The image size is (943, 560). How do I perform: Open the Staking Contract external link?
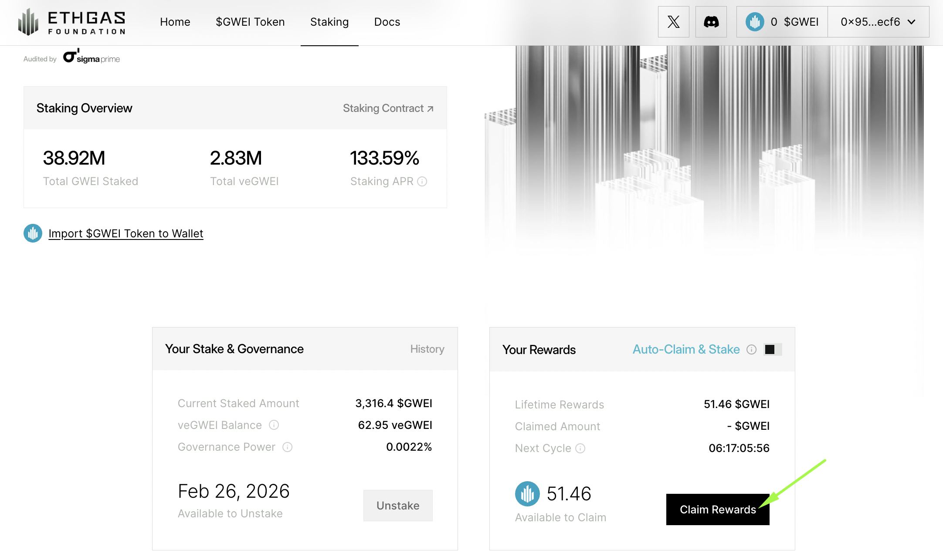tap(388, 108)
